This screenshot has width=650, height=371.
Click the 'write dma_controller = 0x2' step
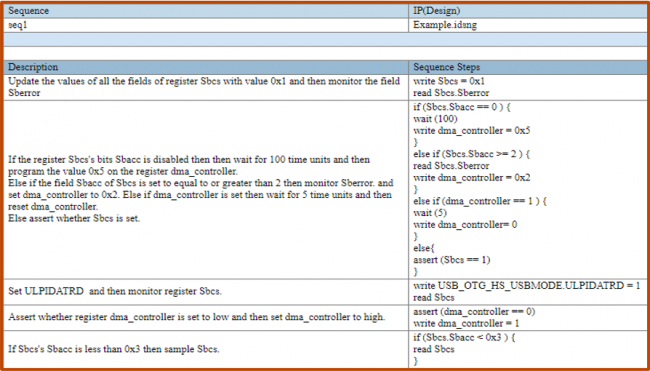pos(472,178)
